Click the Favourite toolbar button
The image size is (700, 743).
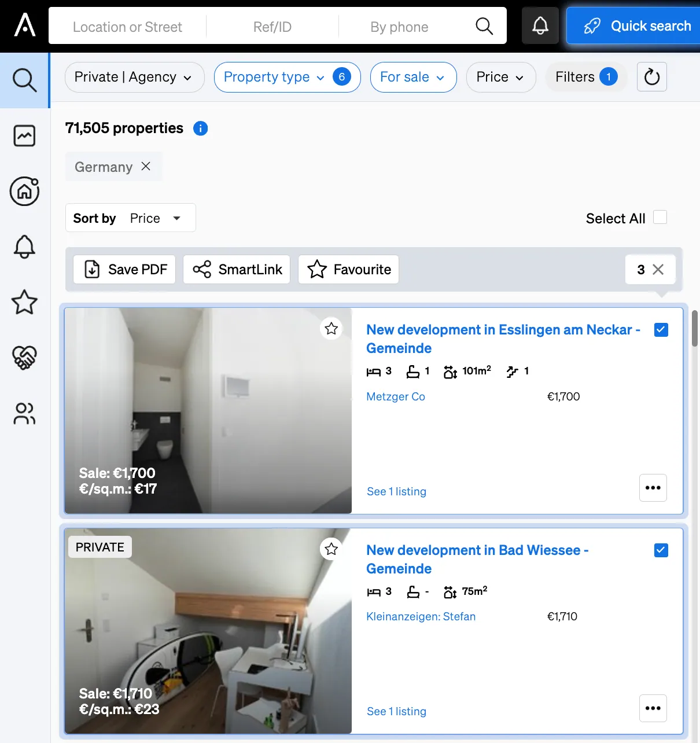pyautogui.click(x=349, y=270)
